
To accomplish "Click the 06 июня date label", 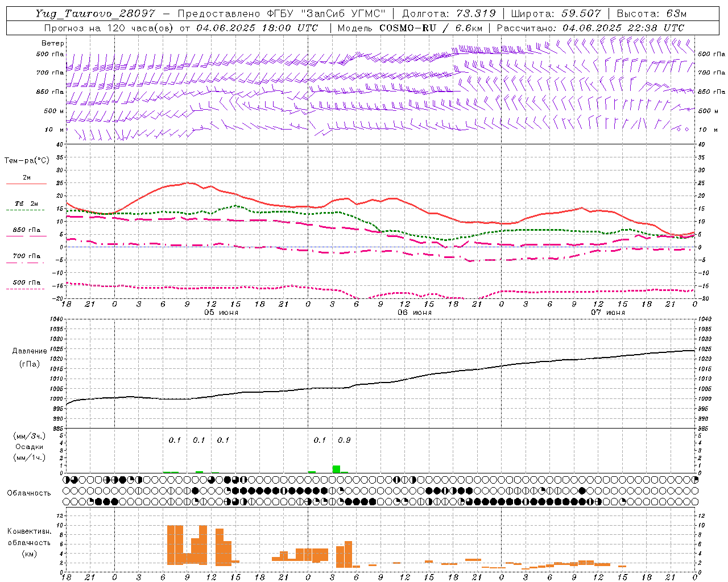I will click(x=414, y=313).
